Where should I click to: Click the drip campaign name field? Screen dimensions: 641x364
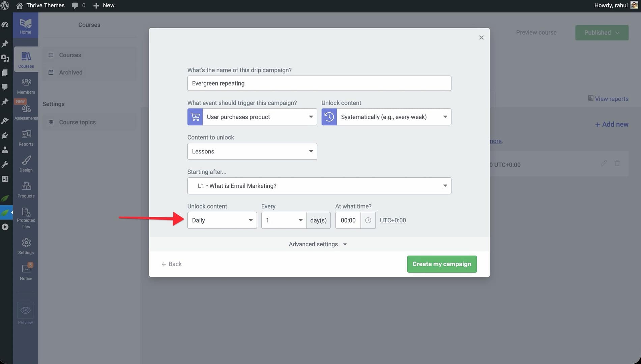tap(319, 83)
